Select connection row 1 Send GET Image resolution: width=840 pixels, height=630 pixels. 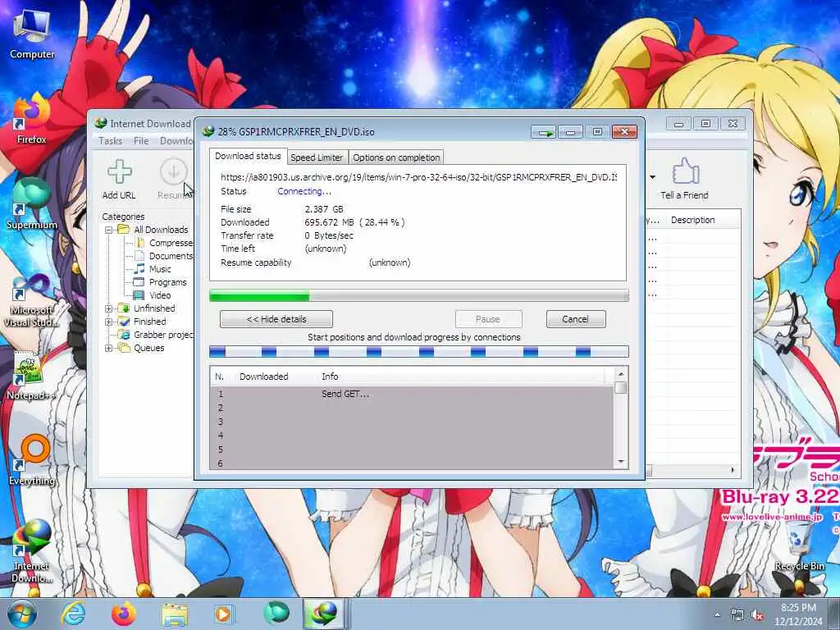pyautogui.click(x=412, y=394)
